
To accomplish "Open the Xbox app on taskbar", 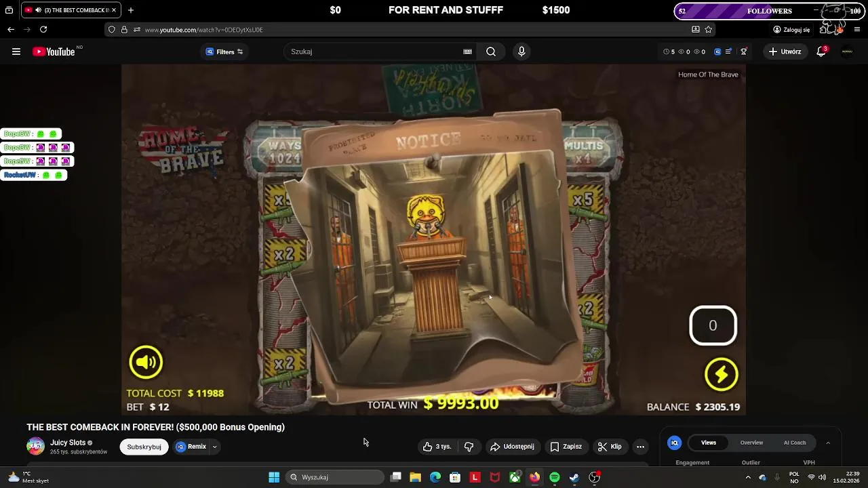I will tap(515, 477).
